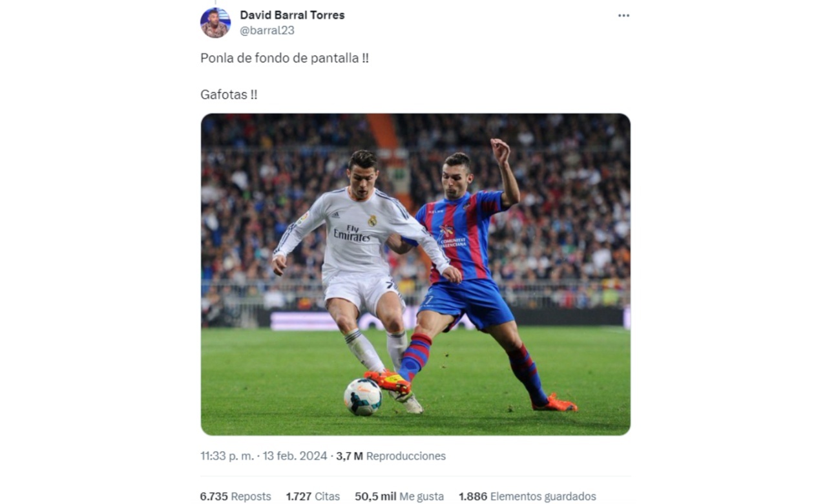The image size is (827, 504).
Task: Show the 50,5 mil Me gusta likes
Action: pyautogui.click(x=399, y=496)
